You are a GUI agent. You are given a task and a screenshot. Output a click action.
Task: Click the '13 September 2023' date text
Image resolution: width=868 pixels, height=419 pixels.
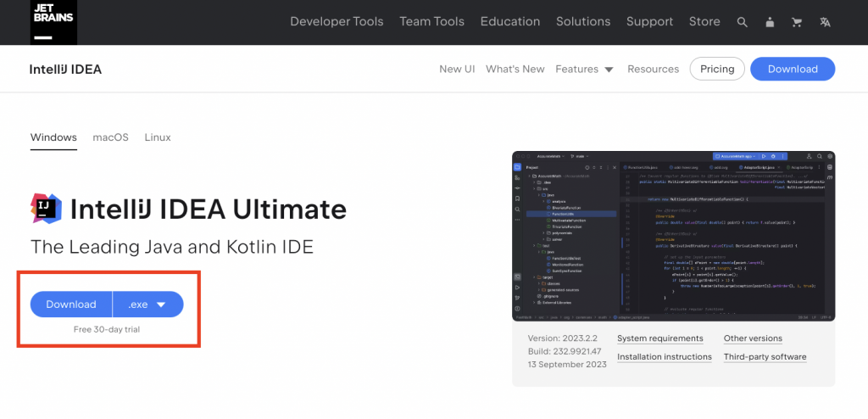coord(567,365)
